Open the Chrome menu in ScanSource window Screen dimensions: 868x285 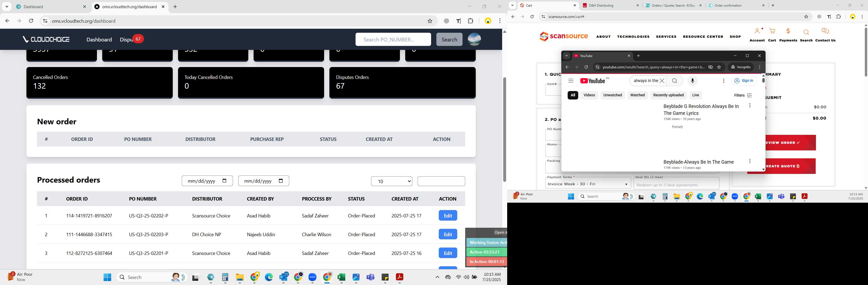pos(862,16)
